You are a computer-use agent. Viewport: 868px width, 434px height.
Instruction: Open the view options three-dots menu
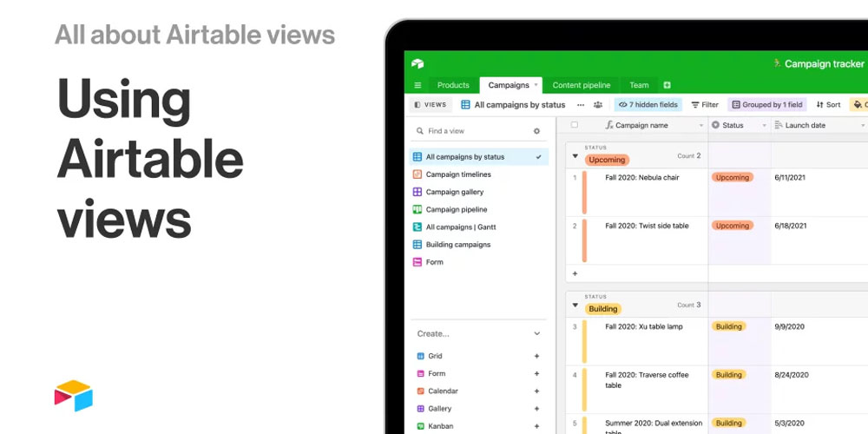click(x=580, y=105)
